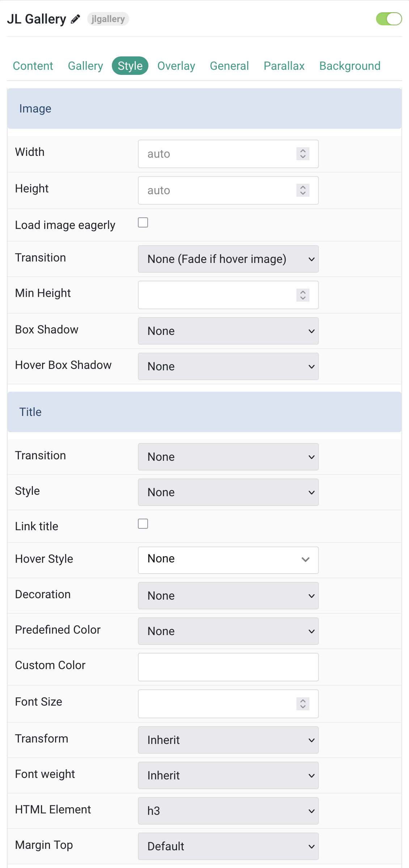409x868 pixels.
Task: Click the Width field stepper arrows
Action: coord(303,154)
